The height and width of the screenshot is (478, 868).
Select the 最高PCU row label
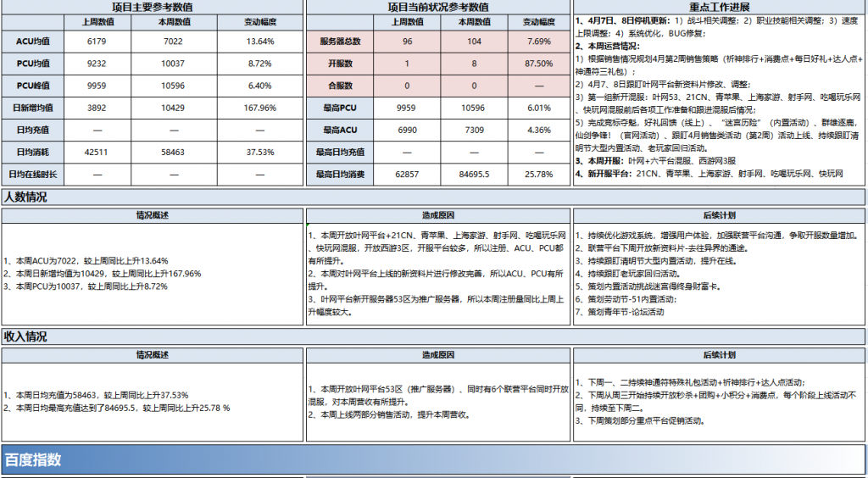[340, 108]
